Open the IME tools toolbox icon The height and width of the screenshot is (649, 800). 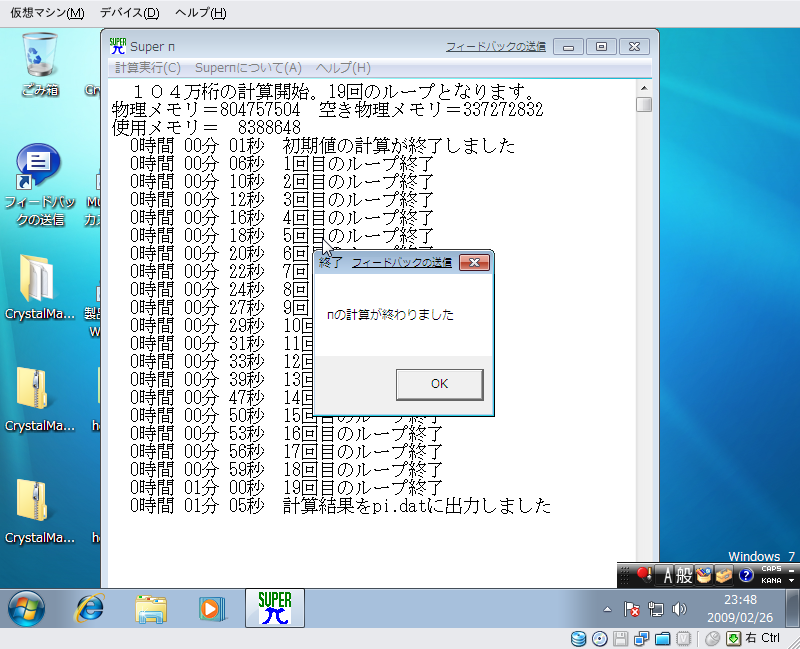pyautogui.click(x=723, y=576)
